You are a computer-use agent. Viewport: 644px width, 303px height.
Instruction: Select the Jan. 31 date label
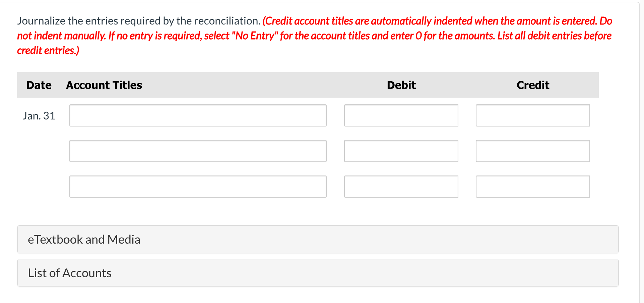click(39, 115)
